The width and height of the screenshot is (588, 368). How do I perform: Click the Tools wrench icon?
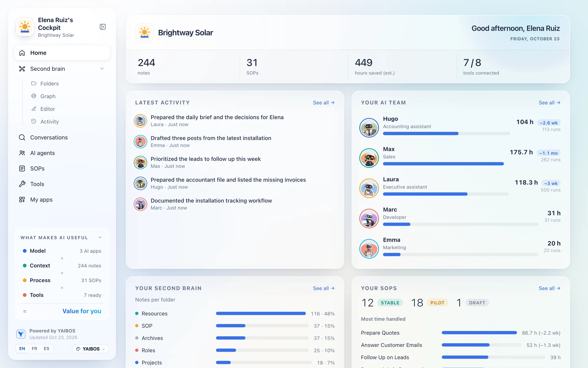pyautogui.click(x=22, y=184)
